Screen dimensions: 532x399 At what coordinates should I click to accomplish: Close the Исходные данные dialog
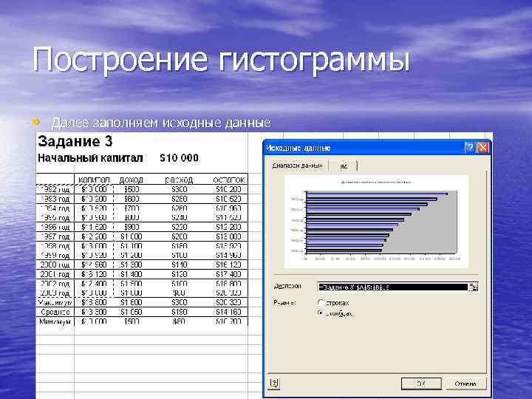pyautogui.click(x=482, y=148)
